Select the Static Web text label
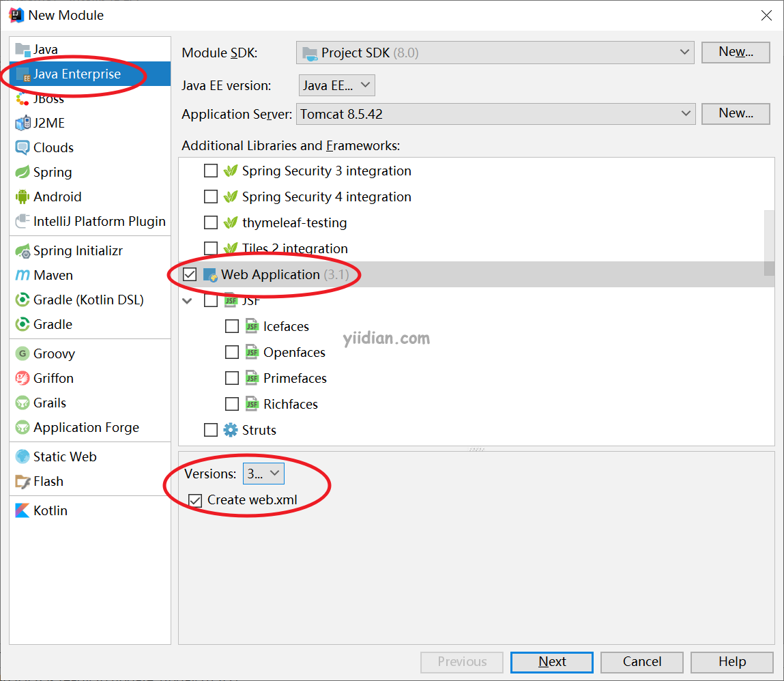784x681 pixels. point(65,457)
